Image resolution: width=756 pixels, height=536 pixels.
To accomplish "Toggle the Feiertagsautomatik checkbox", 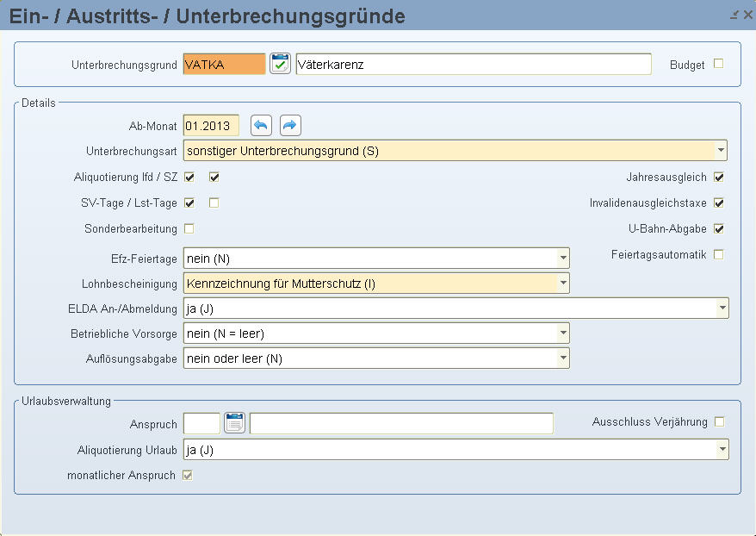I will click(718, 254).
